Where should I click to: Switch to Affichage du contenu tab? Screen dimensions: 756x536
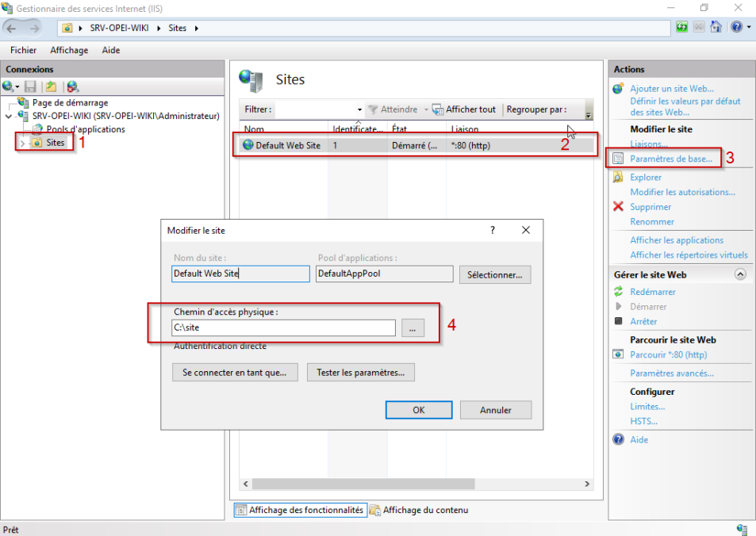tap(419, 510)
